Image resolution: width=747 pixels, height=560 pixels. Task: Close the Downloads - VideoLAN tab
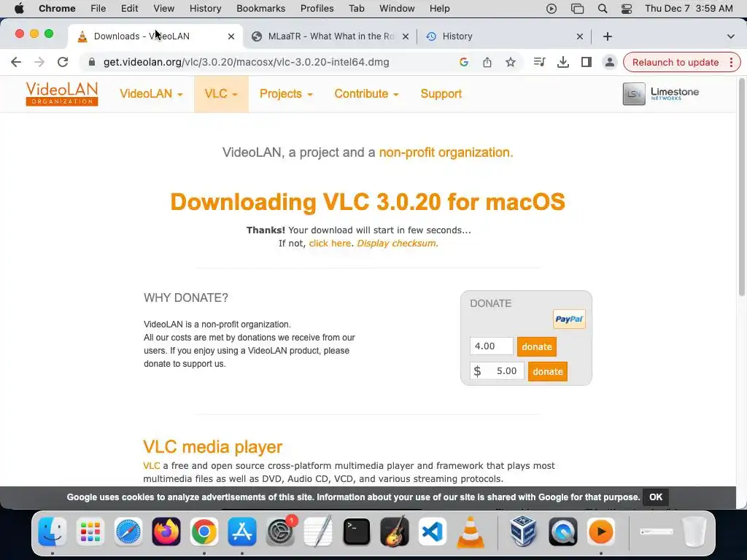(231, 36)
